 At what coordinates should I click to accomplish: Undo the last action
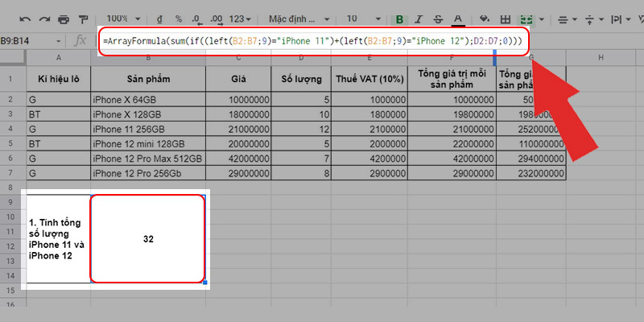(x=25, y=19)
